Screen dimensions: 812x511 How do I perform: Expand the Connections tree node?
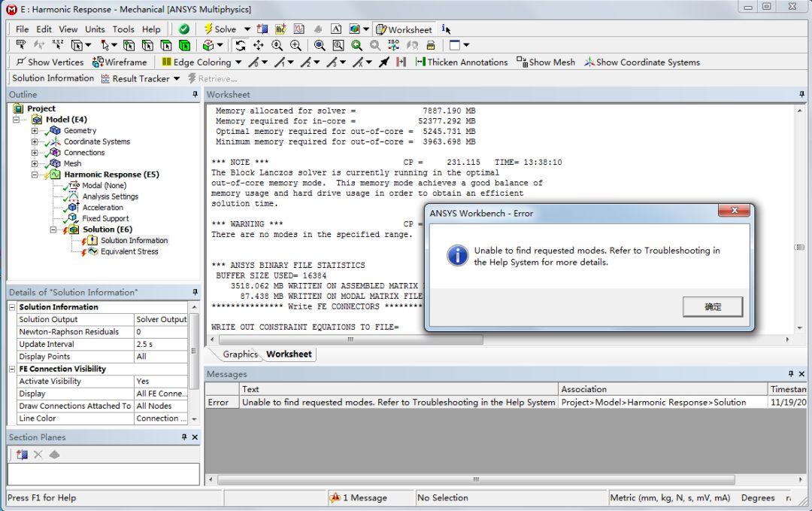34,152
